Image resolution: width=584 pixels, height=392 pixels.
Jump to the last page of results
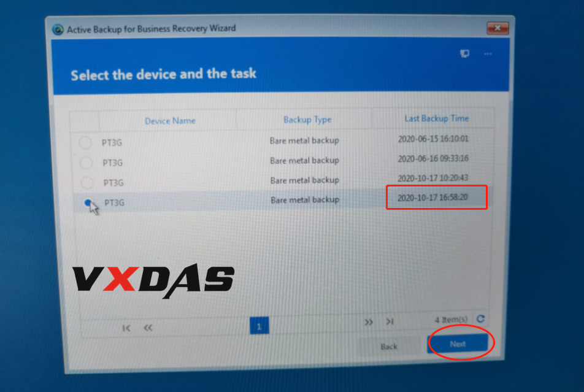(390, 321)
